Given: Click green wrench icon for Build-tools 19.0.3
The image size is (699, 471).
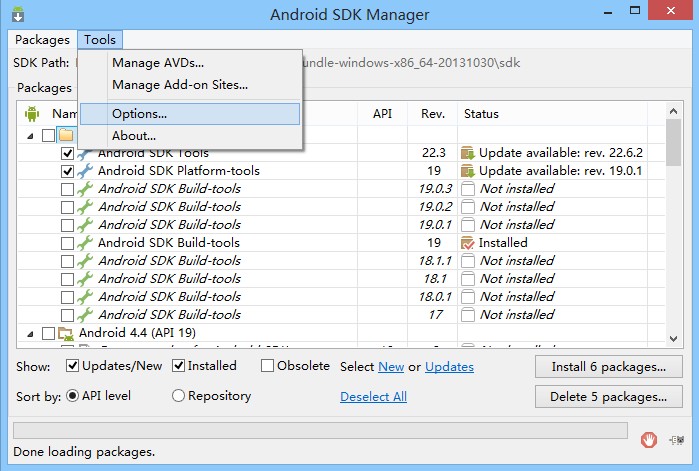Looking at the screenshot, I should 85,189.
